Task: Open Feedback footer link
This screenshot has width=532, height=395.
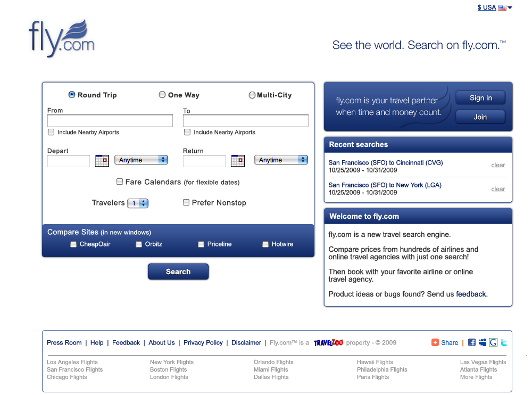Action: [126, 343]
